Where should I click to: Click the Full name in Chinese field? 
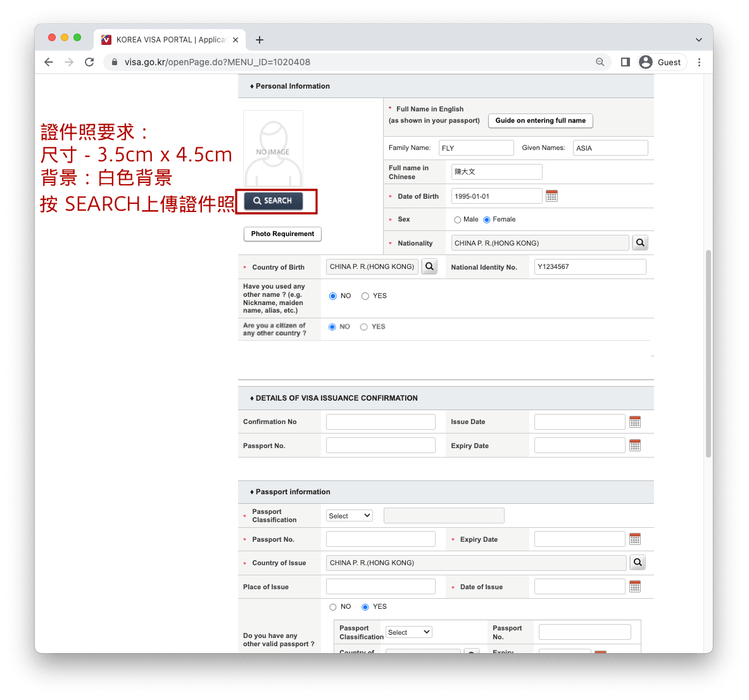(497, 172)
